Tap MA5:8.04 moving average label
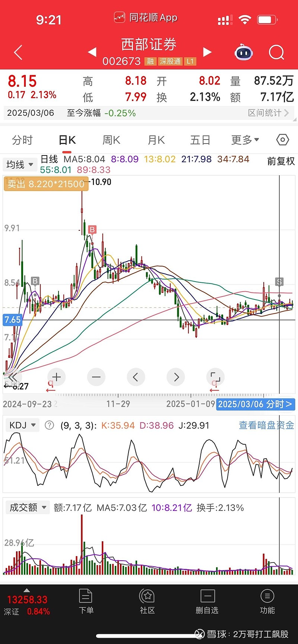 tap(84, 159)
